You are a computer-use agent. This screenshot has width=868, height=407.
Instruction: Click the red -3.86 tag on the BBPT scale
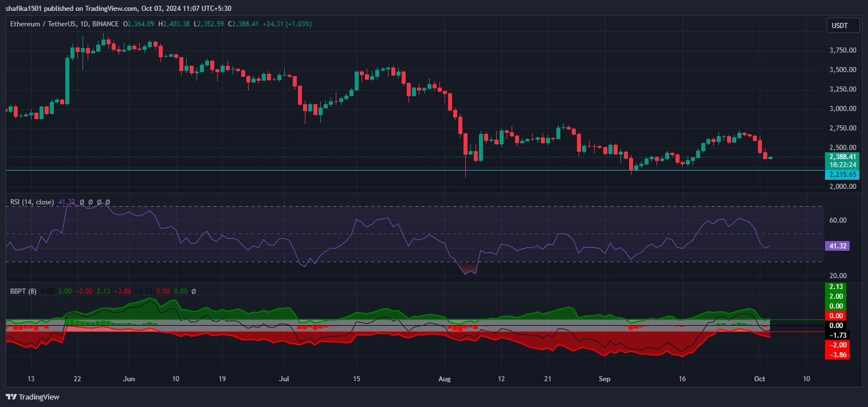point(837,355)
